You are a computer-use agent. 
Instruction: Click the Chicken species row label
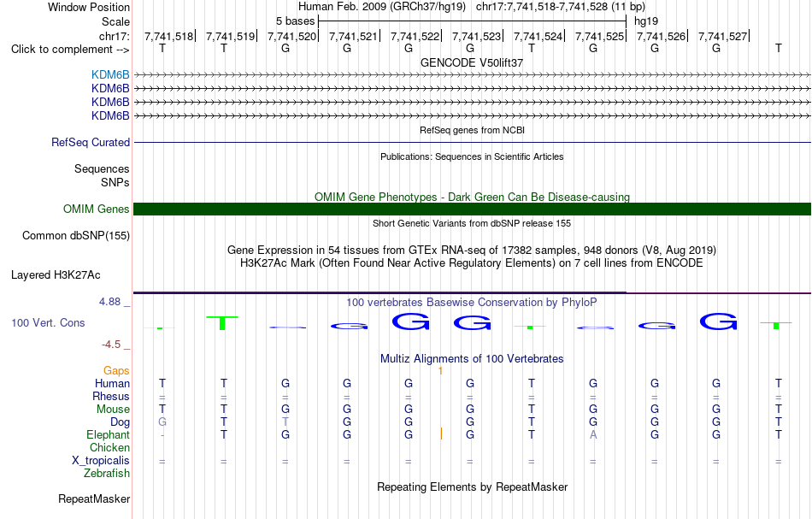(x=109, y=447)
